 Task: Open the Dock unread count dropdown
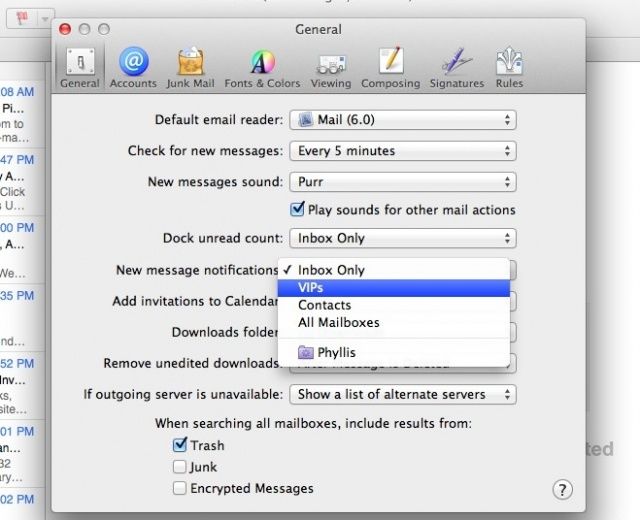403,238
